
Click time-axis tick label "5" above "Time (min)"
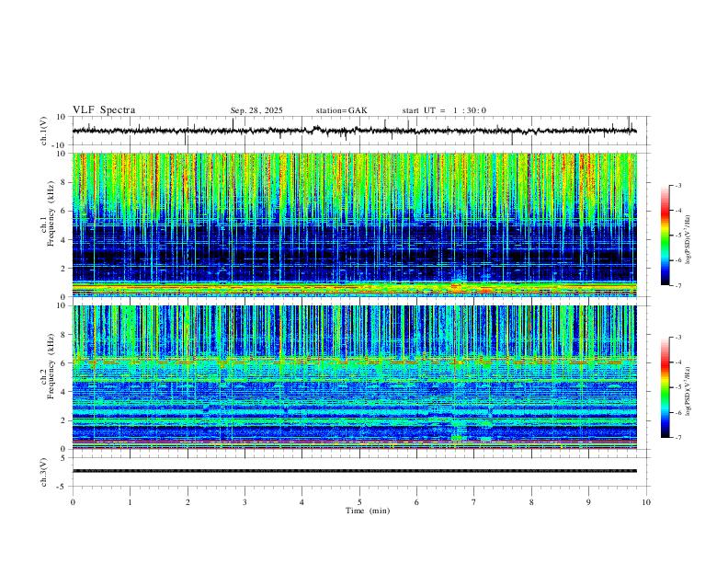click(359, 502)
